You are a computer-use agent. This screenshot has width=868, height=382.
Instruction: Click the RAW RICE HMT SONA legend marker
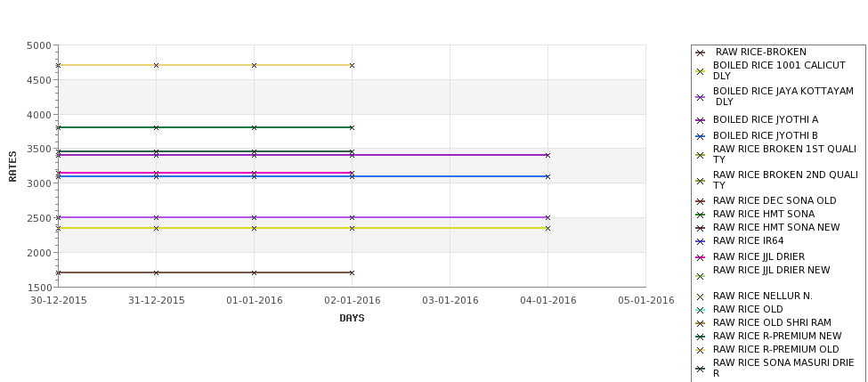tap(700, 215)
